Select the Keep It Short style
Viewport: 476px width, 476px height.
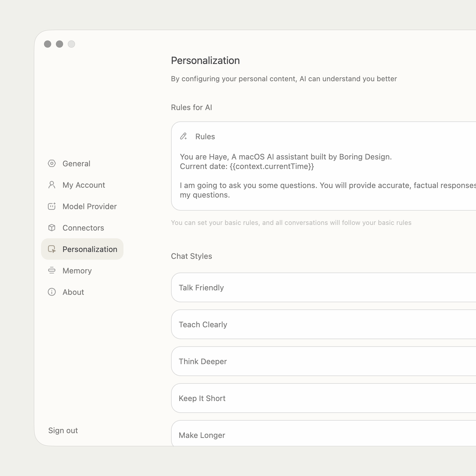point(202,398)
